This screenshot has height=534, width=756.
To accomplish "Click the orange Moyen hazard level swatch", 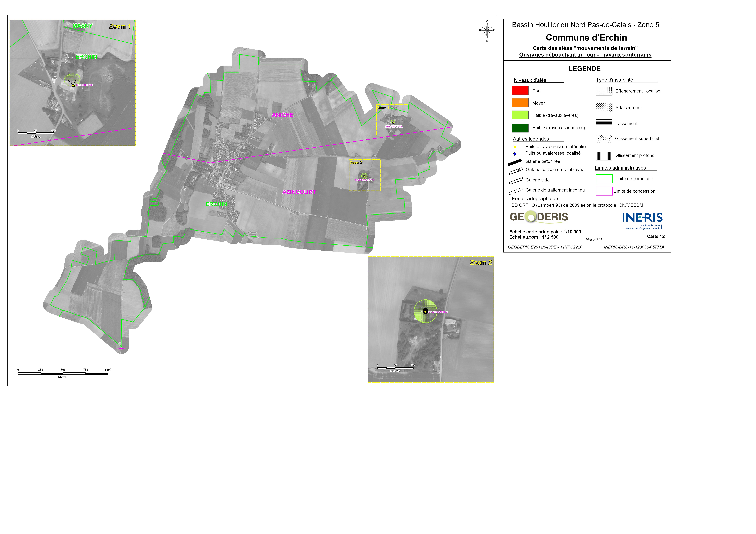I will (x=520, y=103).
